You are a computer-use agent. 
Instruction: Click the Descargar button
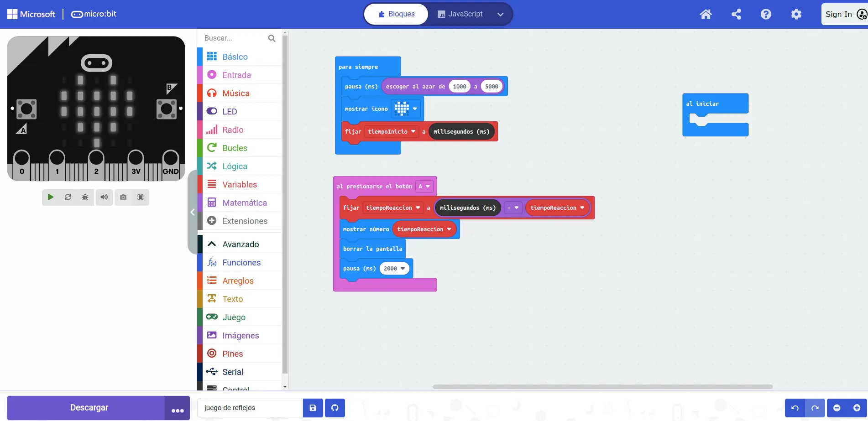(89, 408)
